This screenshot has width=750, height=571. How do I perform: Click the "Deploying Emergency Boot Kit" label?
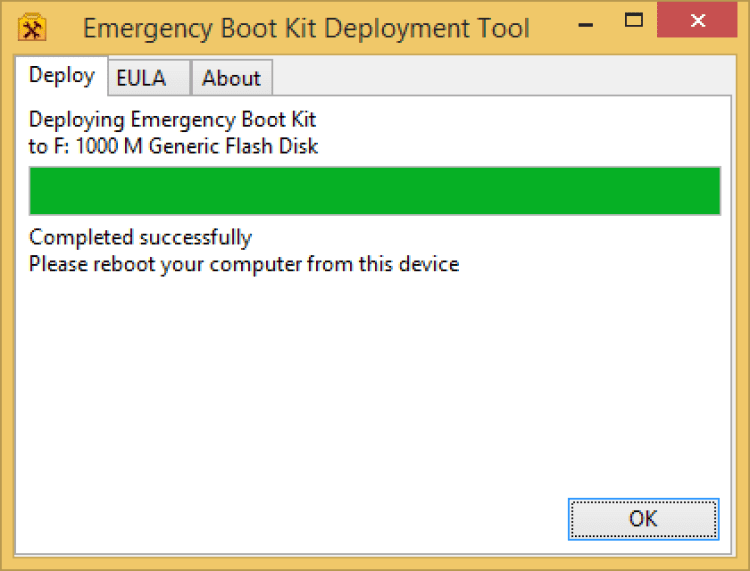click(x=172, y=120)
